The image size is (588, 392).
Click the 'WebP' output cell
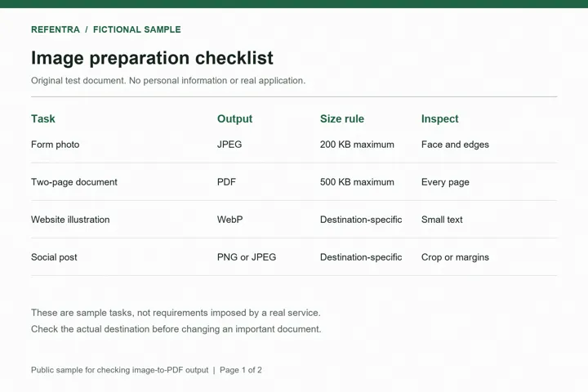229,220
